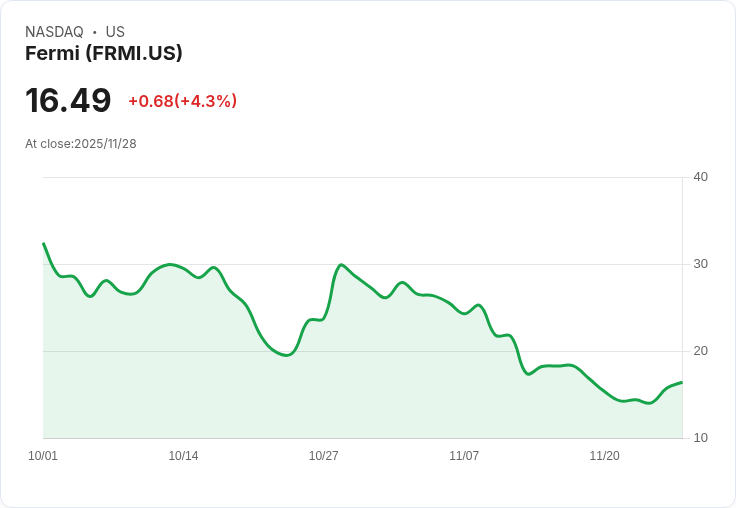Screen dimensions: 736x508
Task: Click the 30 price axis label
Action: point(700,264)
